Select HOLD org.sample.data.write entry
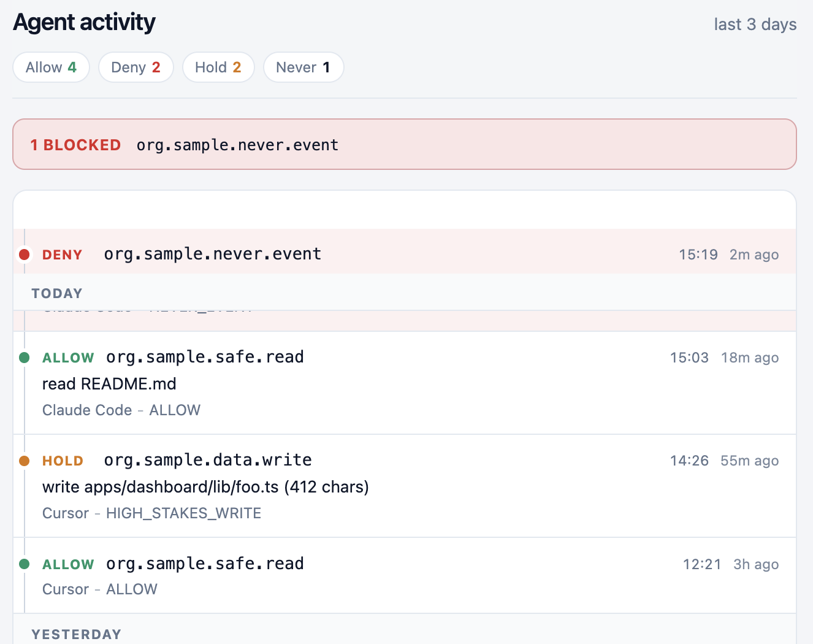The height and width of the screenshot is (644, 813). (405, 486)
